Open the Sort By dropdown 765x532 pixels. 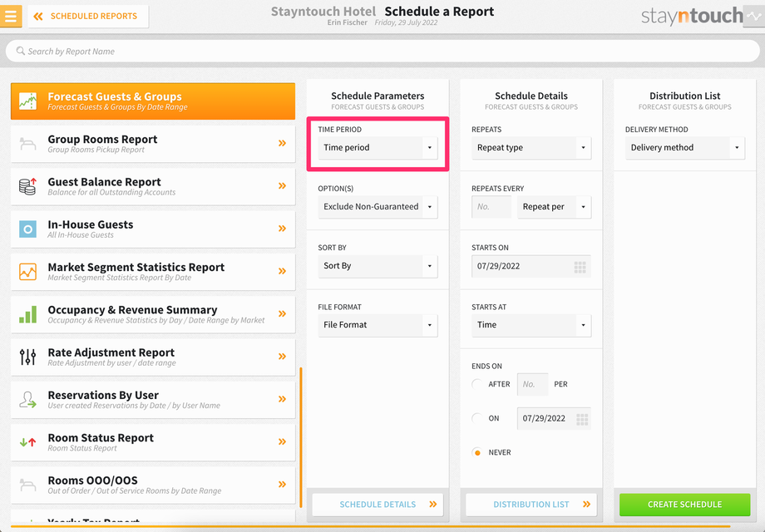[x=378, y=266]
